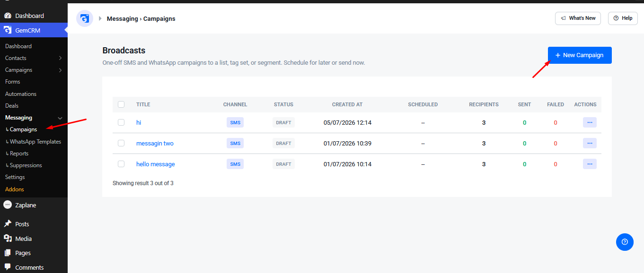The height and width of the screenshot is (273, 644).
Task: Click the Help button in header
Action: [x=623, y=18]
